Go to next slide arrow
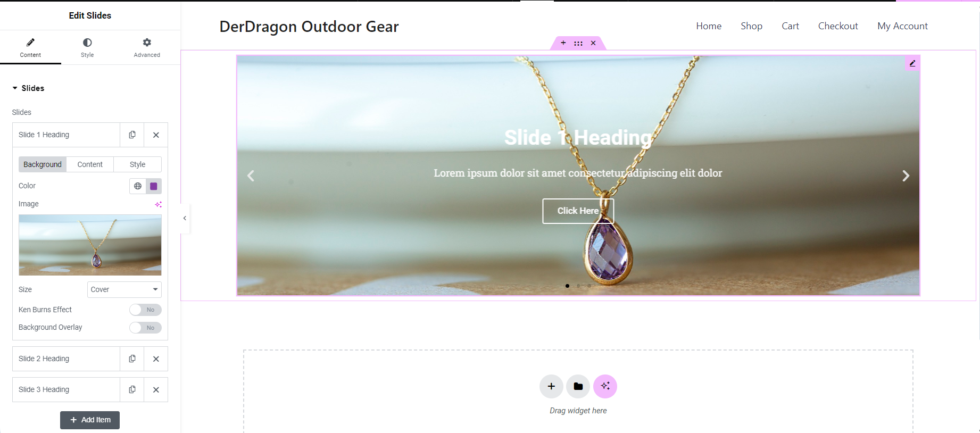Screen dimensions: 980x433 (906, 176)
